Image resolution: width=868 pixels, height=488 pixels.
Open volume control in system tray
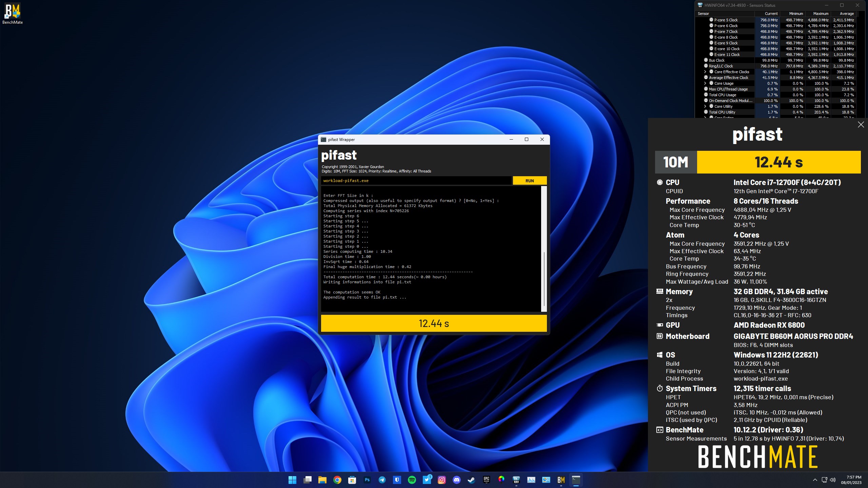coord(833,480)
